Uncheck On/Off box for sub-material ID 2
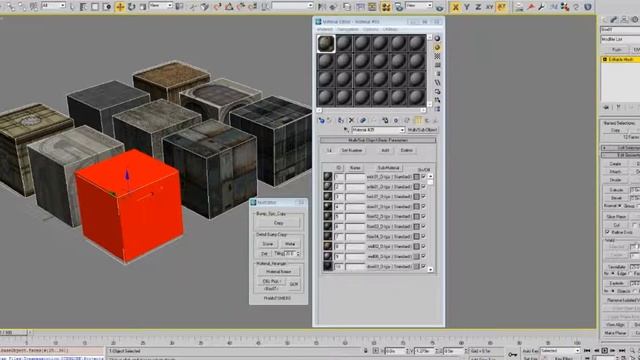 (x=423, y=187)
